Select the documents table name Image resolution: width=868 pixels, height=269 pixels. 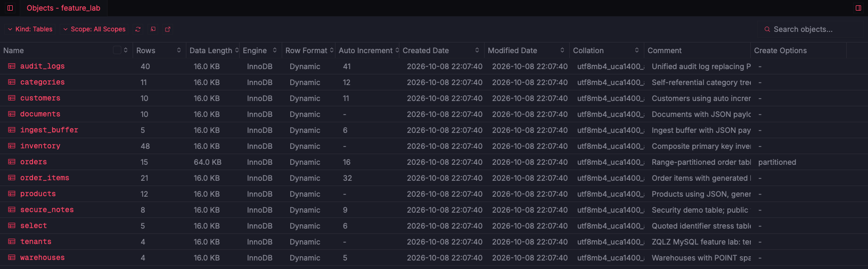pos(40,114)
